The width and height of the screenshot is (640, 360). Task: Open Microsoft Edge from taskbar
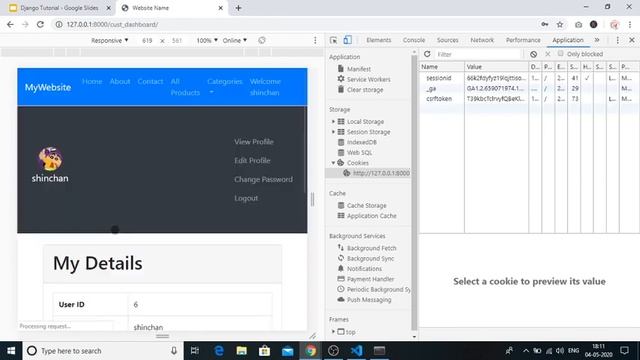coord(219,351)
